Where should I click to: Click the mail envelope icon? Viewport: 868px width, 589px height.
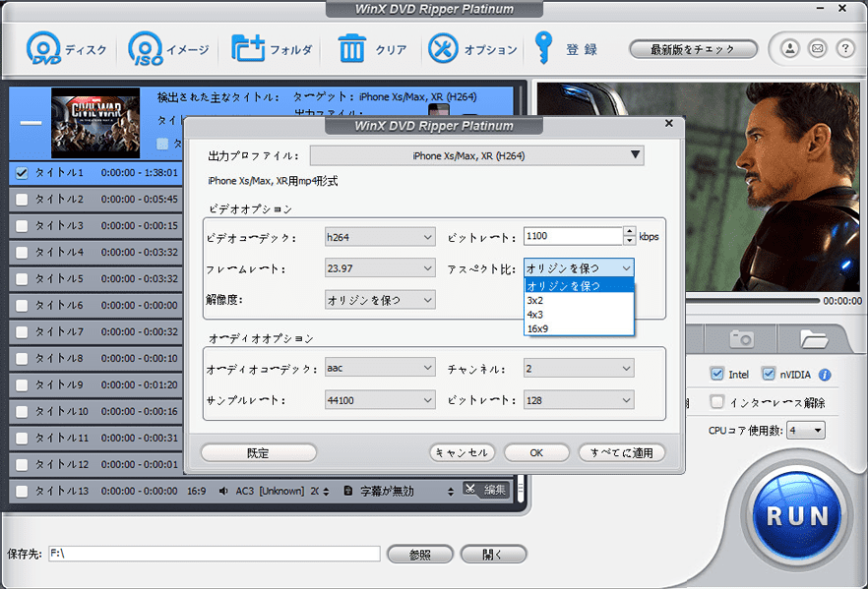817,48
